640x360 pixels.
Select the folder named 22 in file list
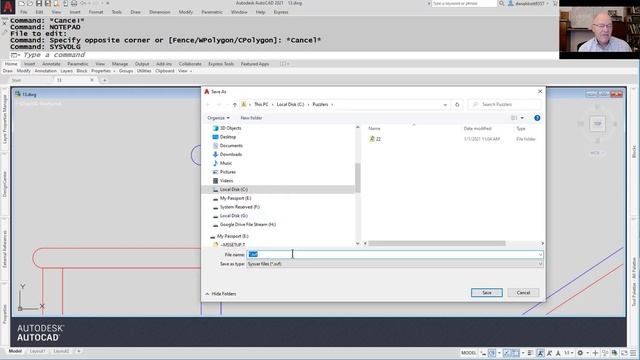(x=378, y=139)
